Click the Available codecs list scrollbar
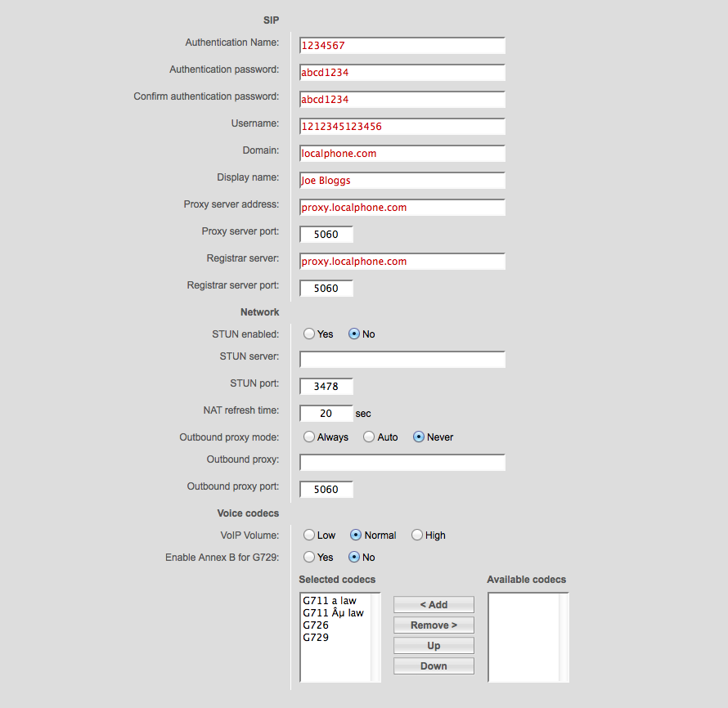728x708 pixels. pos(564,638)
